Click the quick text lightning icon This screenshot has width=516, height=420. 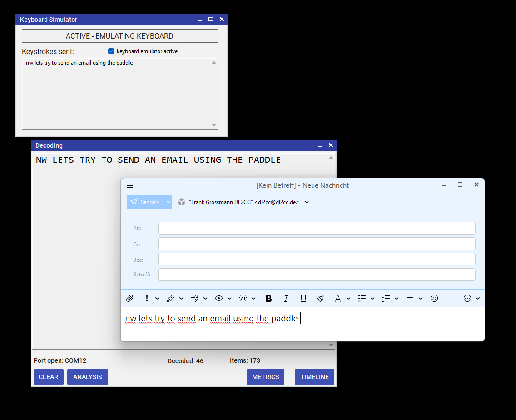click(x=195, y=299)
